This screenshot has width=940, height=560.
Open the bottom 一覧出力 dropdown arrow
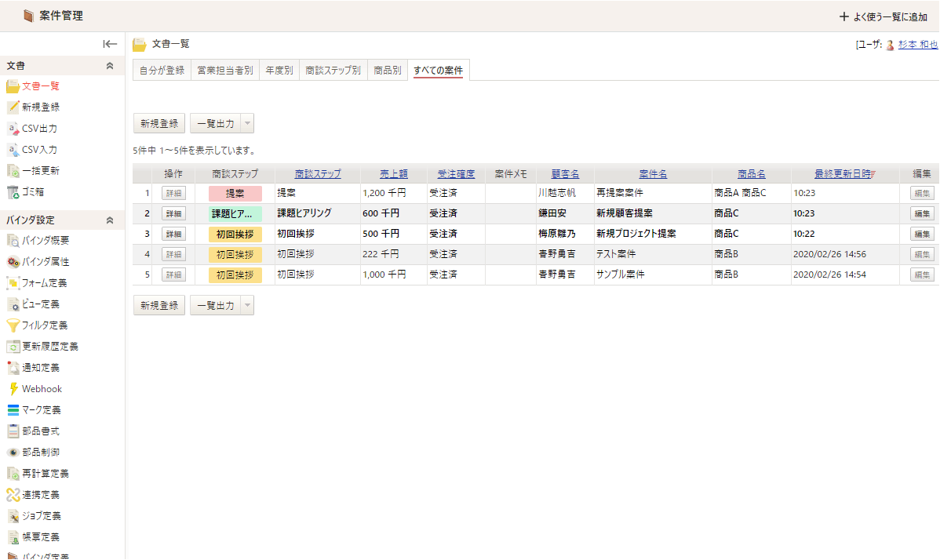coord(247,306)
